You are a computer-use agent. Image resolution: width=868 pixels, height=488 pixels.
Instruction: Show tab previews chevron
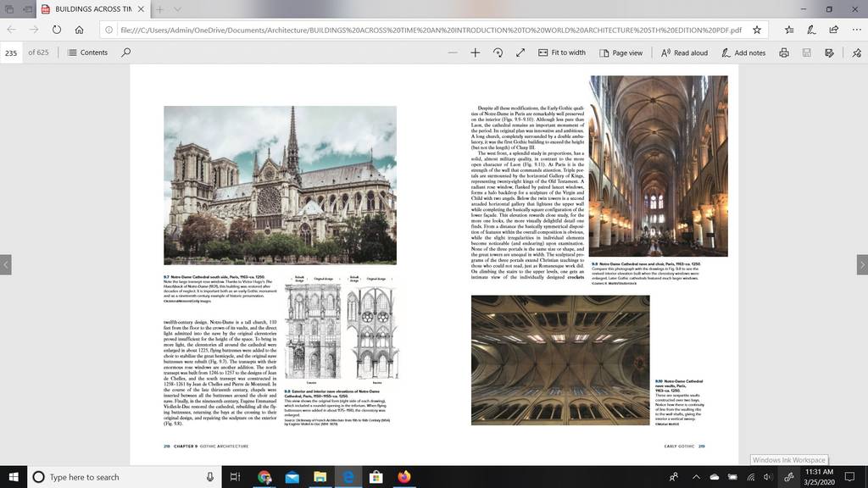point(177,8)
